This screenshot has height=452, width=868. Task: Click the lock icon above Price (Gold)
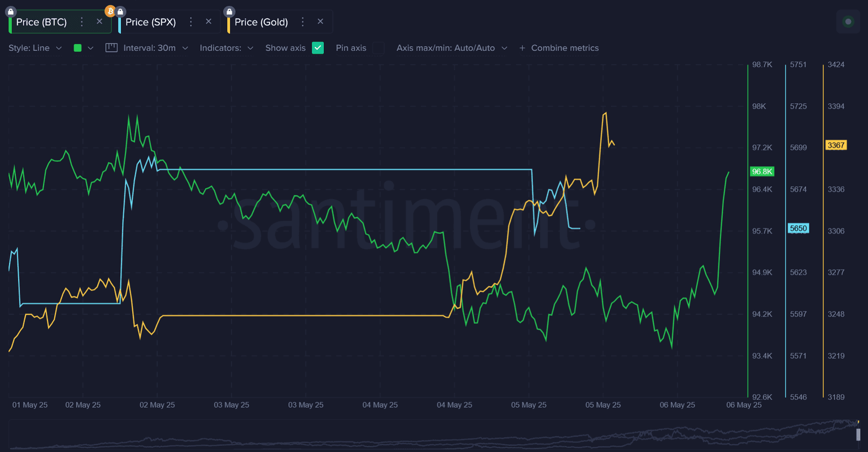coord(229,11)
